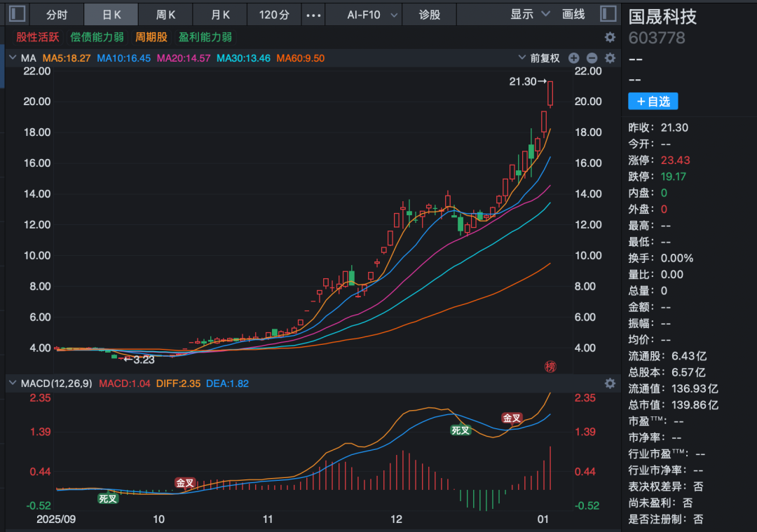
Task: Click the red 榜 ranking badge
Action: click(x=550, y=367)
